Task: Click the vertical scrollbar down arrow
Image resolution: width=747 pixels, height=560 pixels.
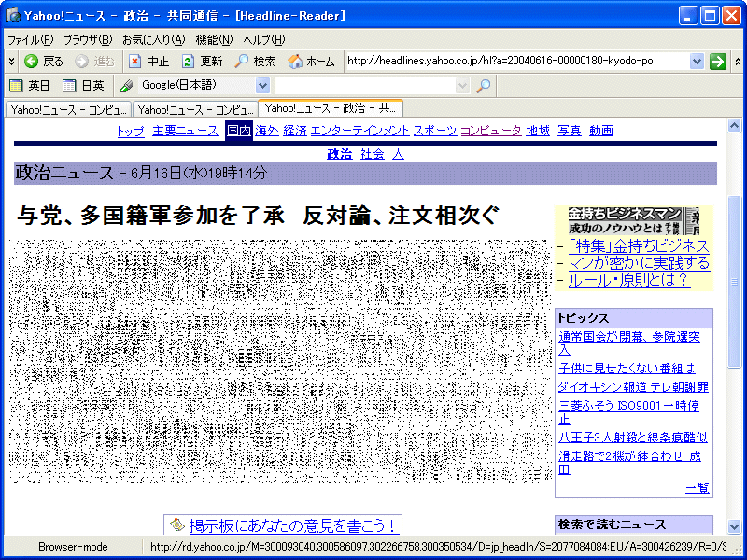Action: tap(734, 526)
